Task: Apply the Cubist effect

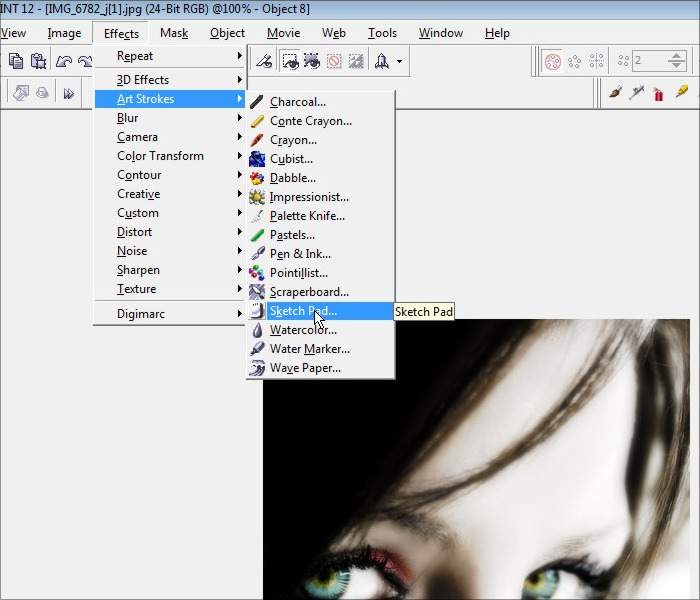Action: (x=291, y=159)
